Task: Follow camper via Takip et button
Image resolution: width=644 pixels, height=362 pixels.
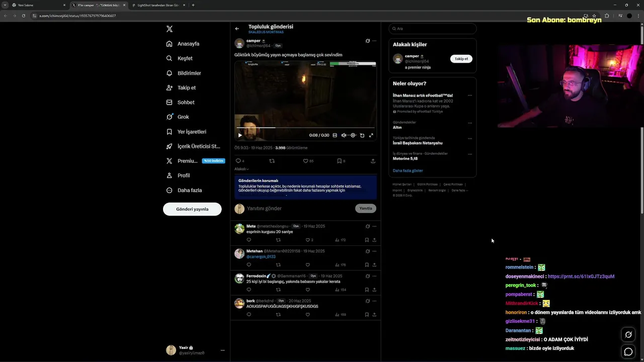Action: coord(461,59)
